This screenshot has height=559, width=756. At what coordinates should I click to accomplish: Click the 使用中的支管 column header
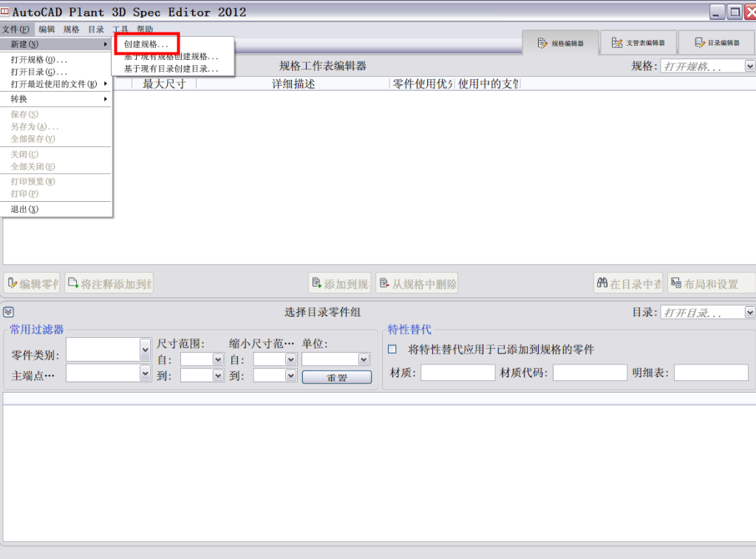pos(488,84)
